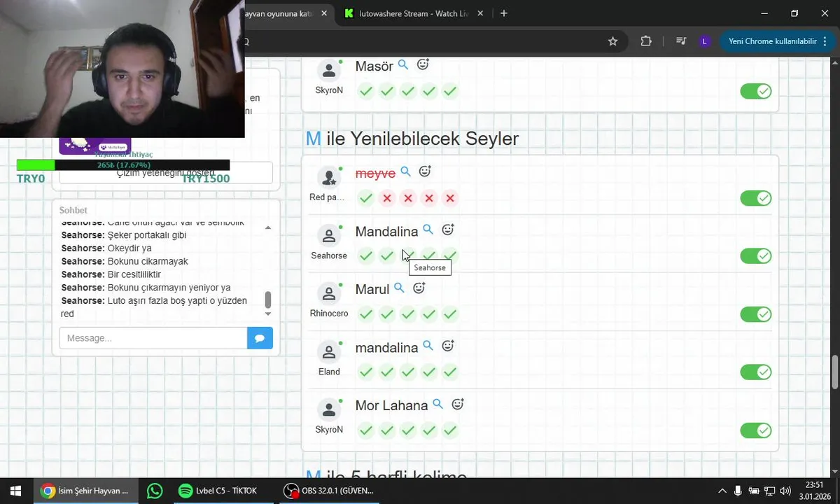Screen dimensions: 840x504
Task: Open emoji reaction for Masör
Action: point(423,64)
